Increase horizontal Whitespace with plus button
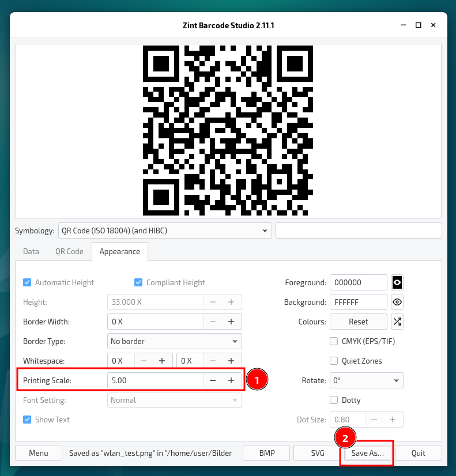This screenshot has height=476, width=456. [162, 361]
